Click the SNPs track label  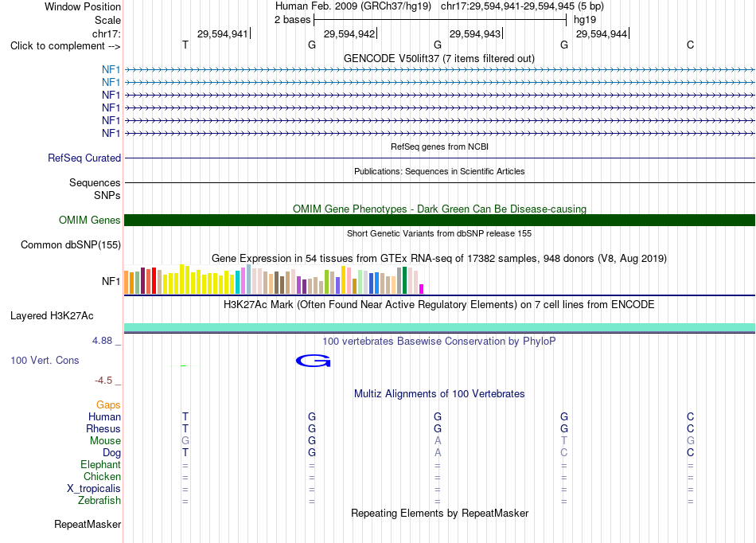point(107,195)
